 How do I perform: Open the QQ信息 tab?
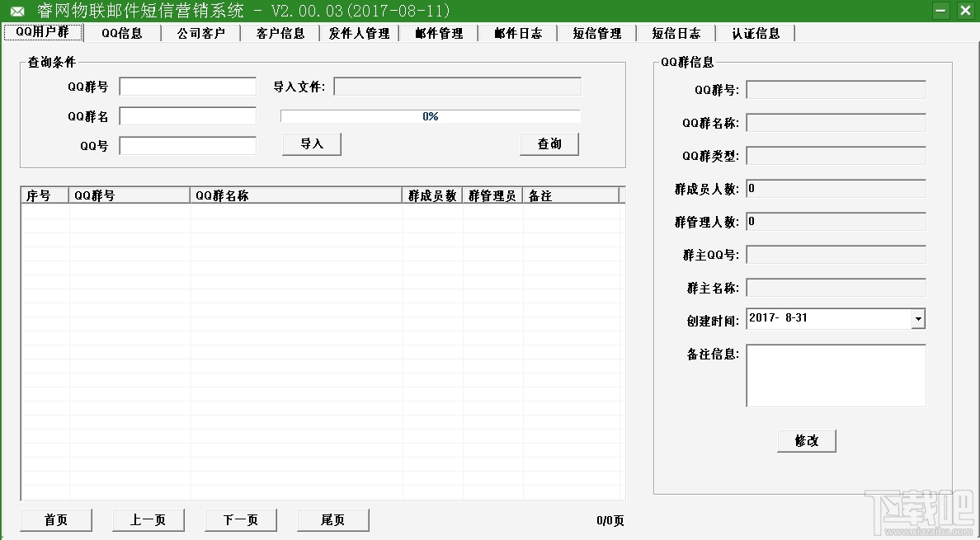coord(122,33)
